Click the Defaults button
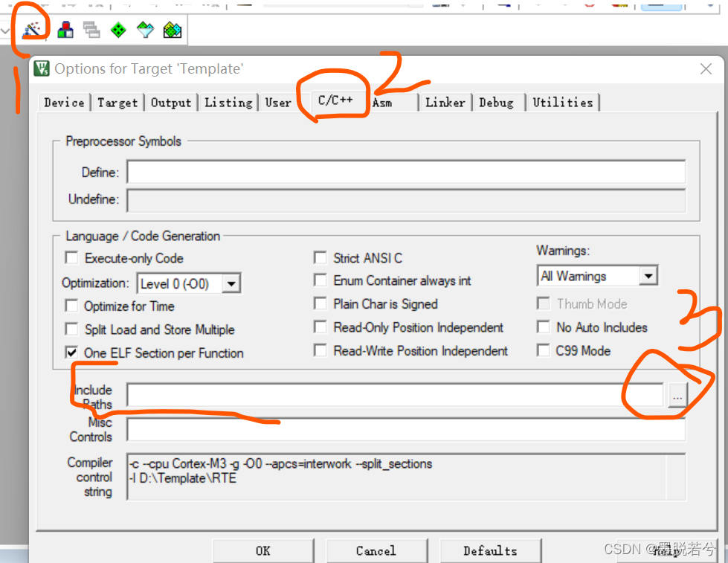Screen dimensions: 728x563 pos(490,551)
